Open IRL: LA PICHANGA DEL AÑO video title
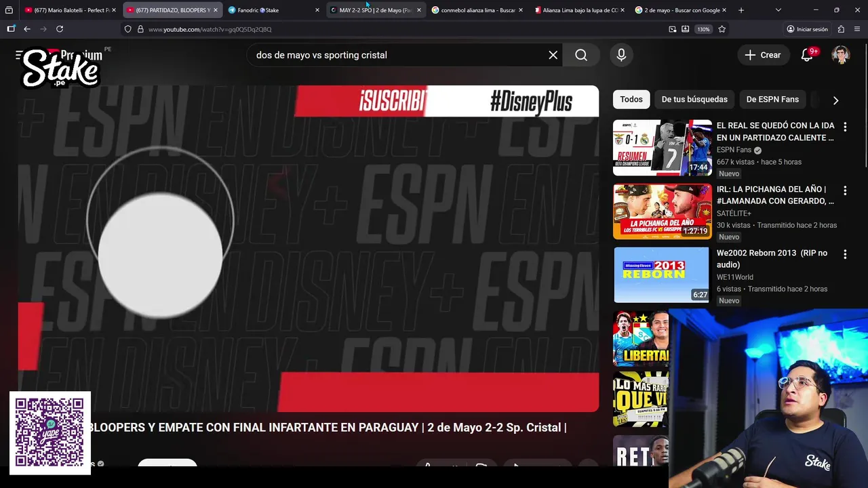The width and height of the screenshot is (868, 488). click(775, 195)
